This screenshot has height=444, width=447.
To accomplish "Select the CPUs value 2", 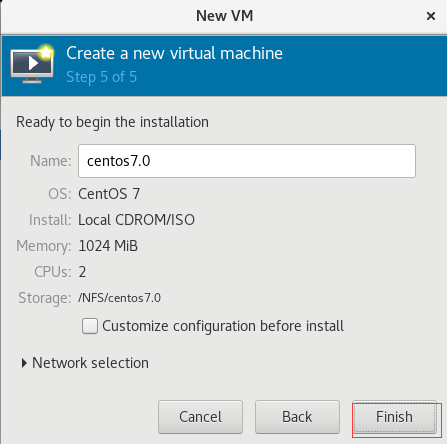I will click(82, 272).
